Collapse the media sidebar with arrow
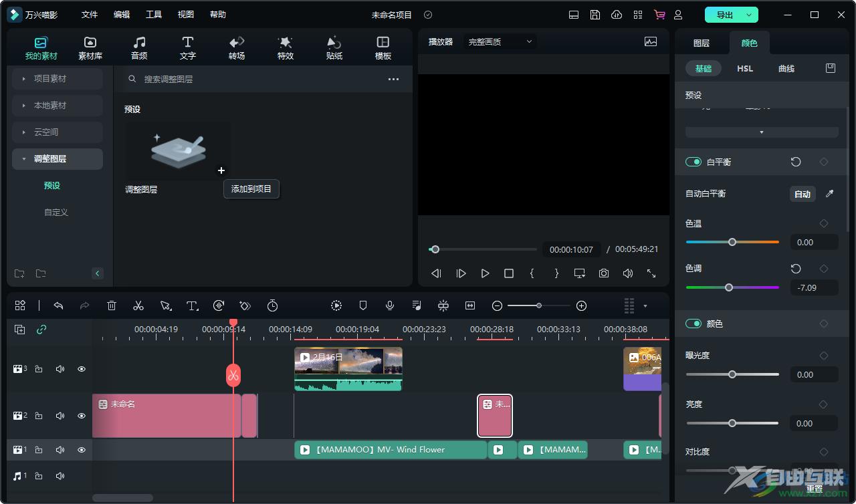Image resolution: width=856 pixels, height=504 pixels. [x=98, y=273]
